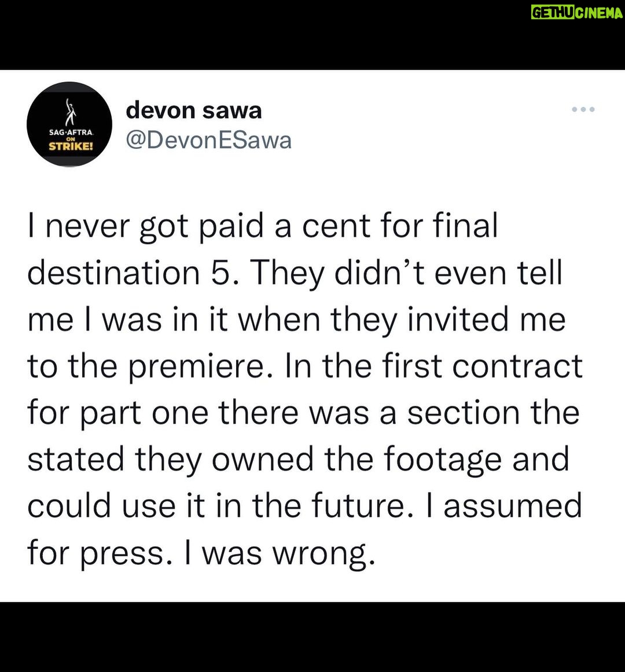Click the SAG-AFTRA figure emblem in avatar
Screen dimensions: 625x672
coord(71,112)
